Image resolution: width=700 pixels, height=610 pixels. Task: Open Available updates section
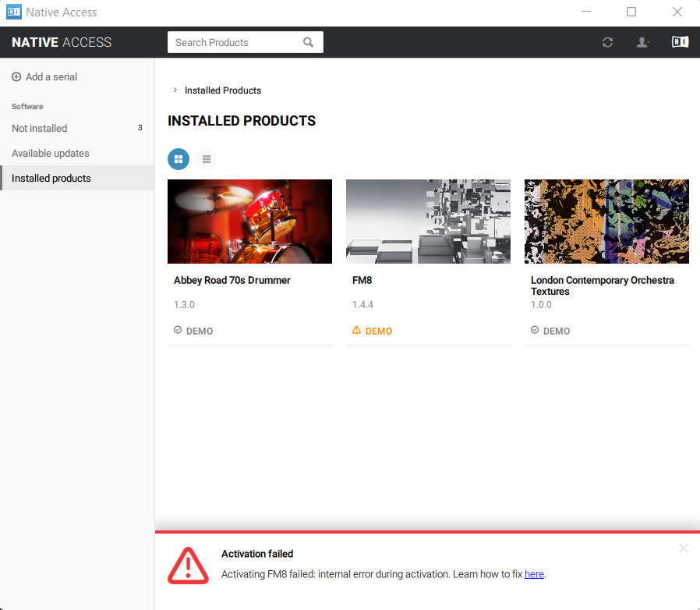click(77, 154)
